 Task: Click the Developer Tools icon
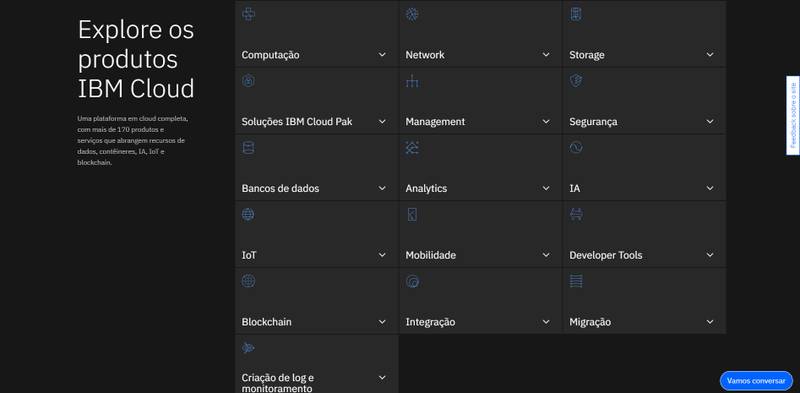point(576,214)
